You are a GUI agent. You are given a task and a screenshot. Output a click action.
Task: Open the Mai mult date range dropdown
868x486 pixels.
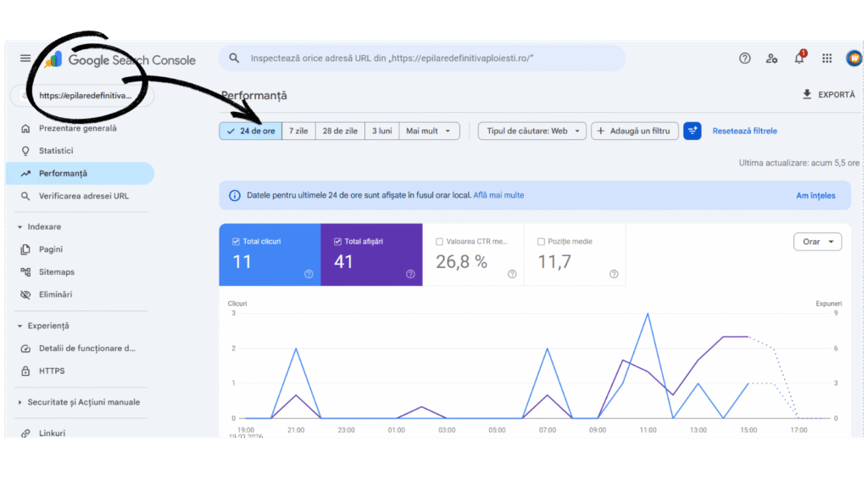(431, 131)
